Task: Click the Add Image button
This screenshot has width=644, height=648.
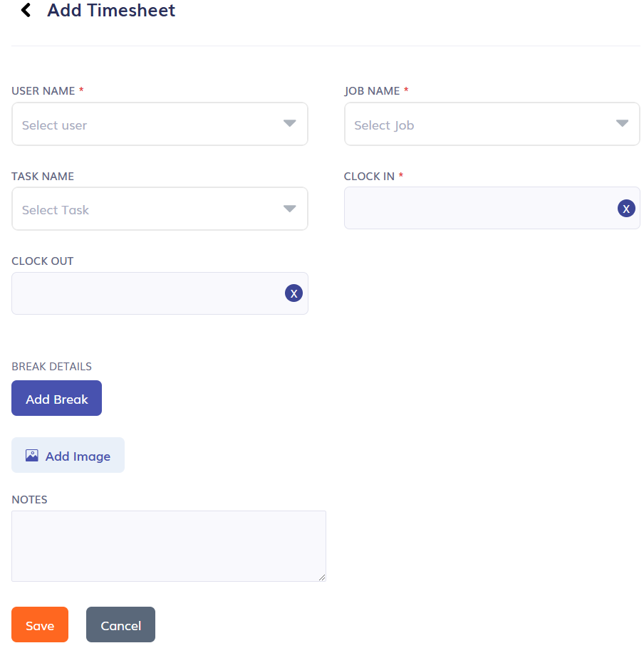Action: coord(68,454)
